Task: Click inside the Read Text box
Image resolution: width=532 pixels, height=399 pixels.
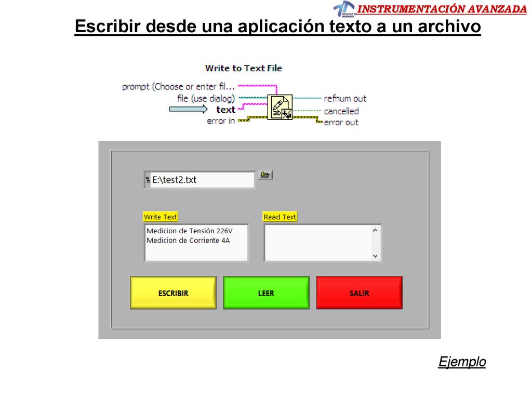Action: 318,243
